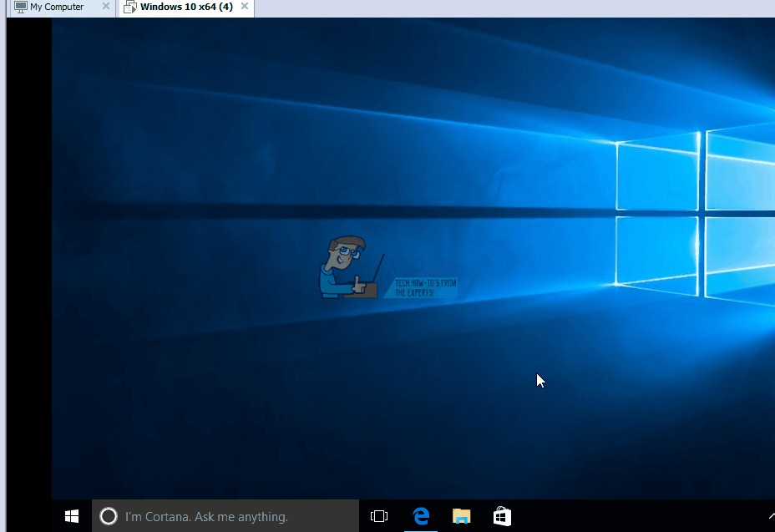Screen dimensions: 775x532
Task: Close the My Computer tab
Action: [105, 7]
